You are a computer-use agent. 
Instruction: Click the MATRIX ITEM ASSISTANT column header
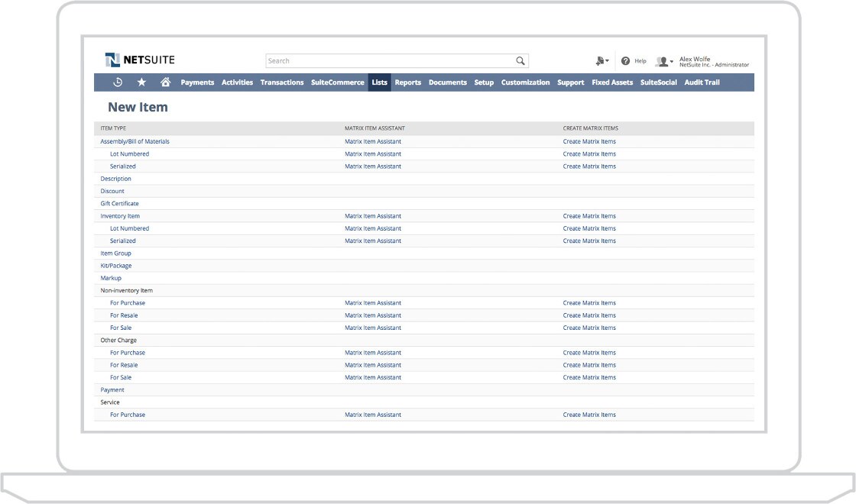pos(375,128)
